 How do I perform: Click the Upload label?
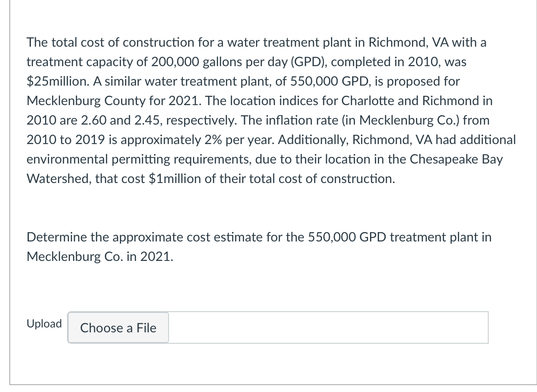[x=44, y=324]
